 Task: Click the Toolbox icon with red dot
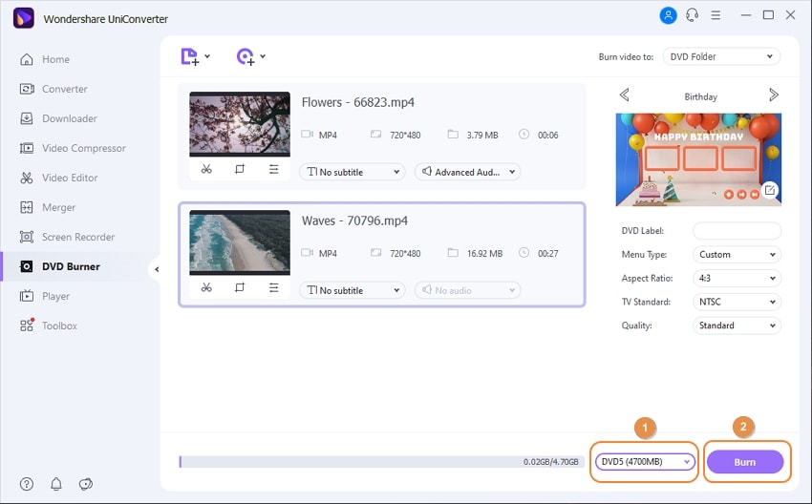tap(27, 325)
